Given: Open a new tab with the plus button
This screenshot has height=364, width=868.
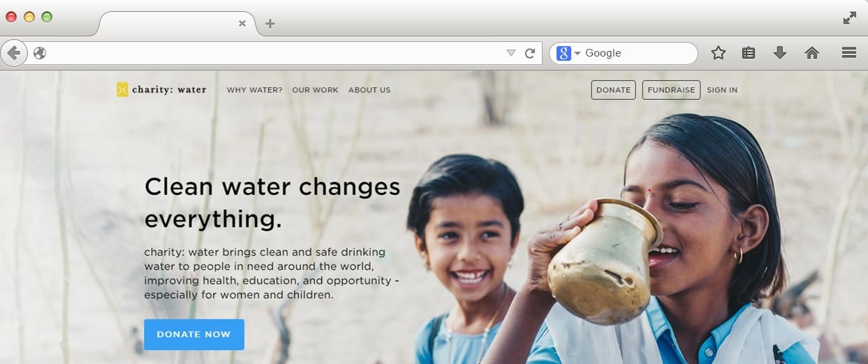Looking at the screenshot, I should (x=270, y=24).
